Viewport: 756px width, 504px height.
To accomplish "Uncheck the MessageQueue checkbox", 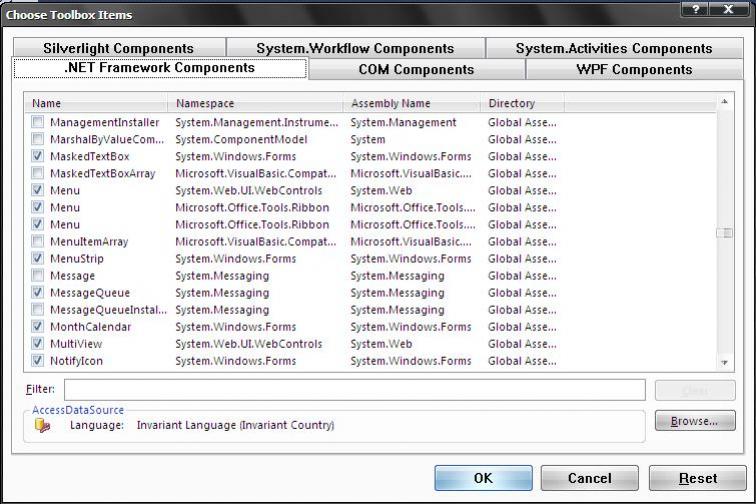I will (x=37, y=292).
